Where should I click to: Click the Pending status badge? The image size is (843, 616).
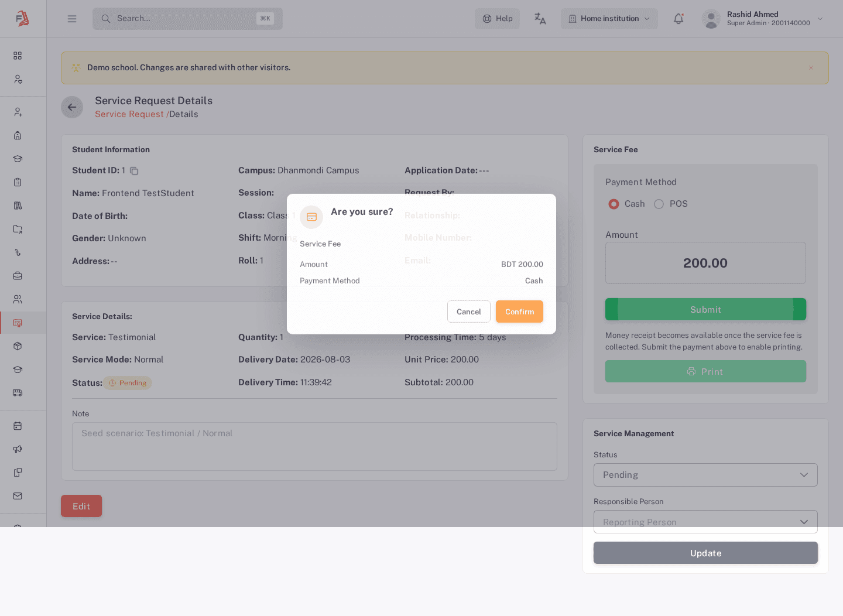coord(128,383)
